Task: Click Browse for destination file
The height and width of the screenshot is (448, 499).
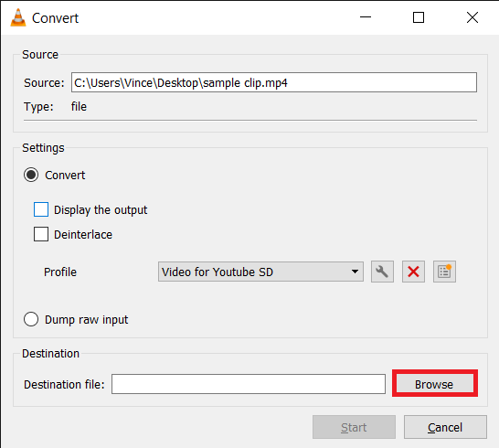Action: pyautogui.click(x=435, y=384)
